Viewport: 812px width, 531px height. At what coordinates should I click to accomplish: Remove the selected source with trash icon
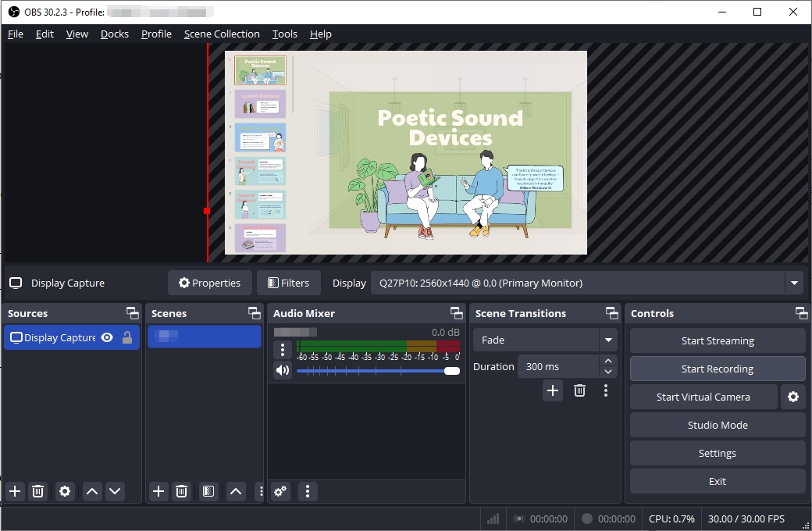point(37,491)
